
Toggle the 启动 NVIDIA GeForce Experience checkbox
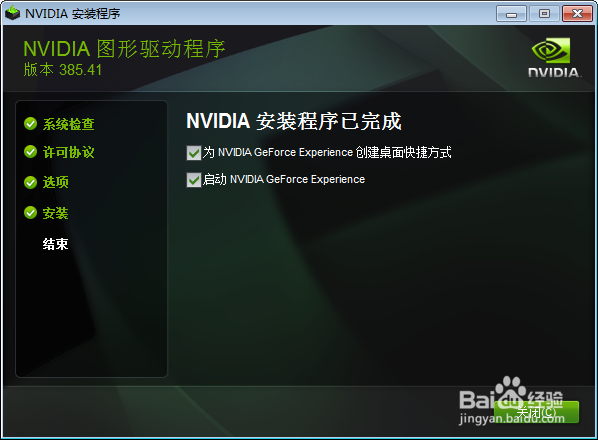[x=194, y=180]
